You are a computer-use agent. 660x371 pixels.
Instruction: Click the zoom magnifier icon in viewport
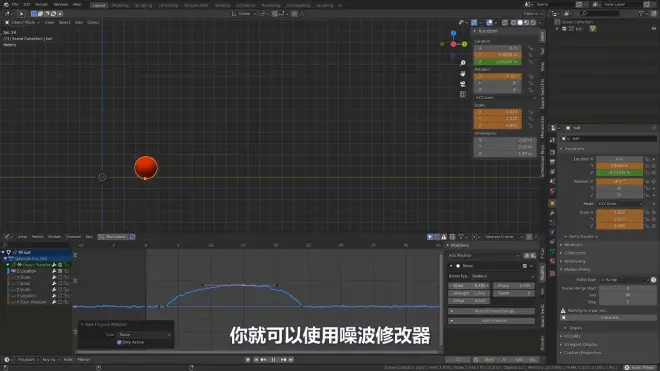pos(463,63)
